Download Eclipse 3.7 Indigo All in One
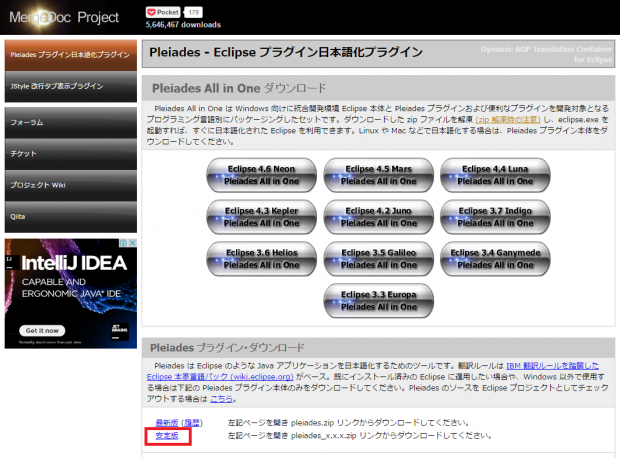Viewport: 620px width, 458px height. tap(495, 217)
